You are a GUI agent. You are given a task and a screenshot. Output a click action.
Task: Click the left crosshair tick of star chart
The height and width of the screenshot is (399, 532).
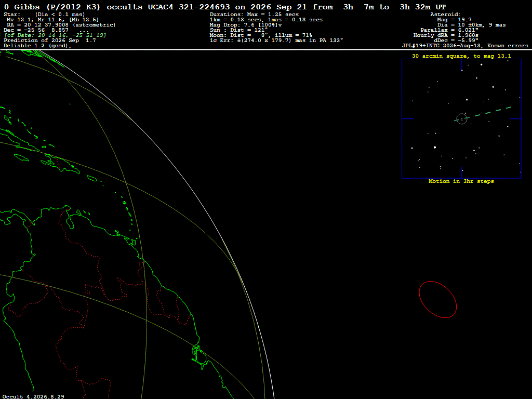tap(408, 119)
